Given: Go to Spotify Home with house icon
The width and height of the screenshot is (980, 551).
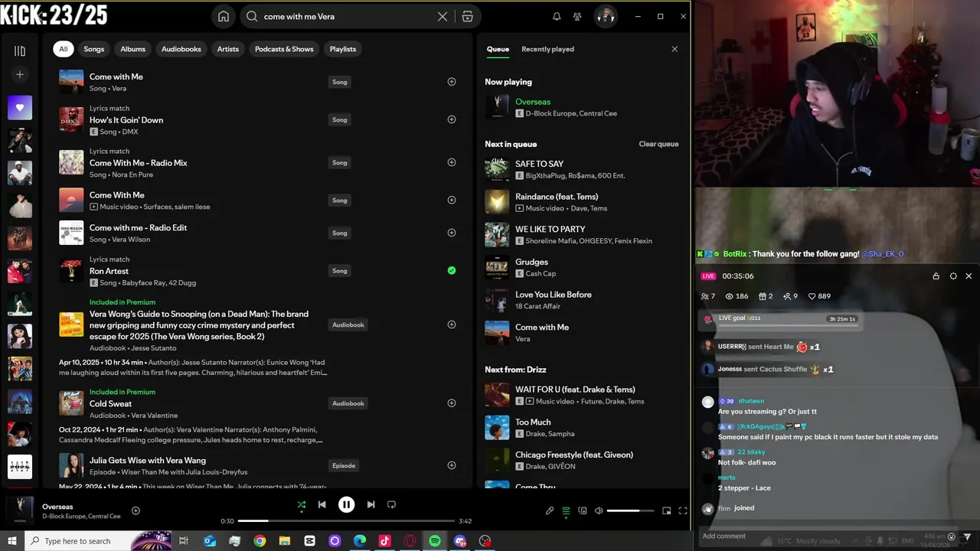Looking at the screenshot, I should [x=224, y=16].
